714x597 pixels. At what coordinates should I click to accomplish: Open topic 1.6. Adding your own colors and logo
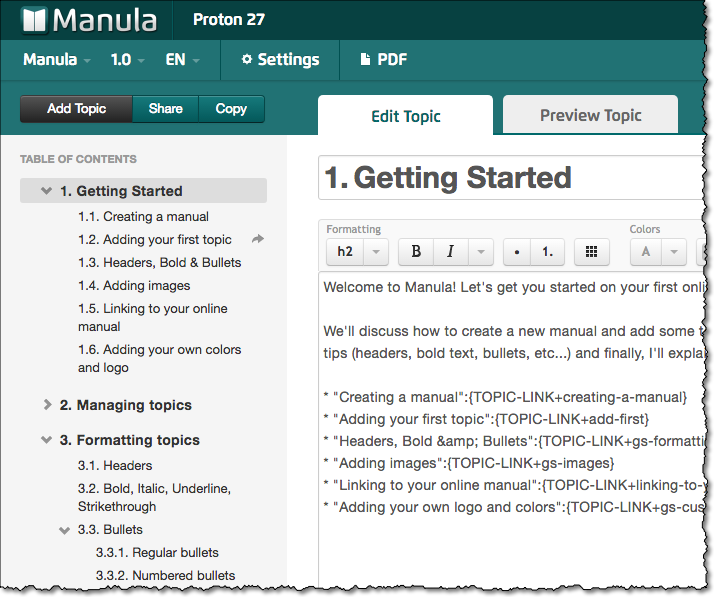(x=159, y=358)
